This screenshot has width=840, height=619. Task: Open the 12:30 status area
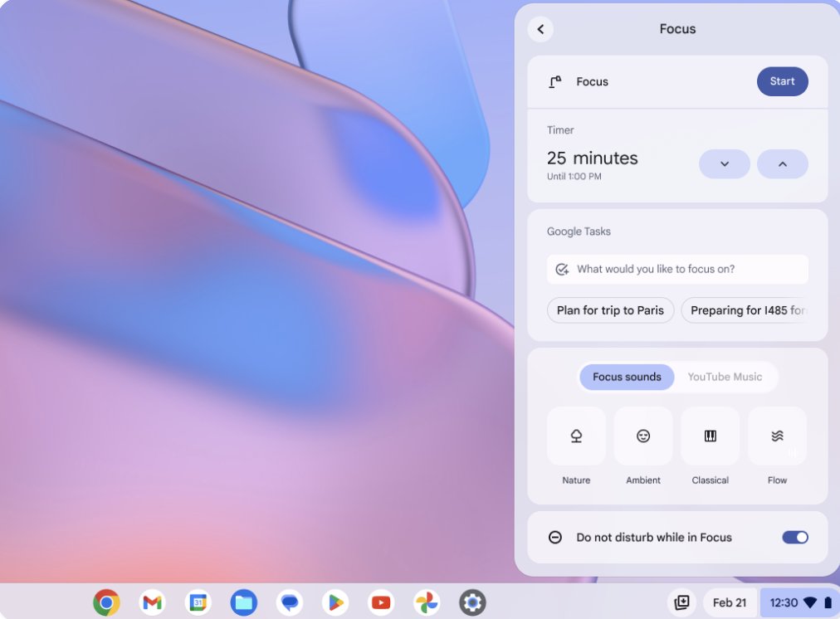pos(799,602)
